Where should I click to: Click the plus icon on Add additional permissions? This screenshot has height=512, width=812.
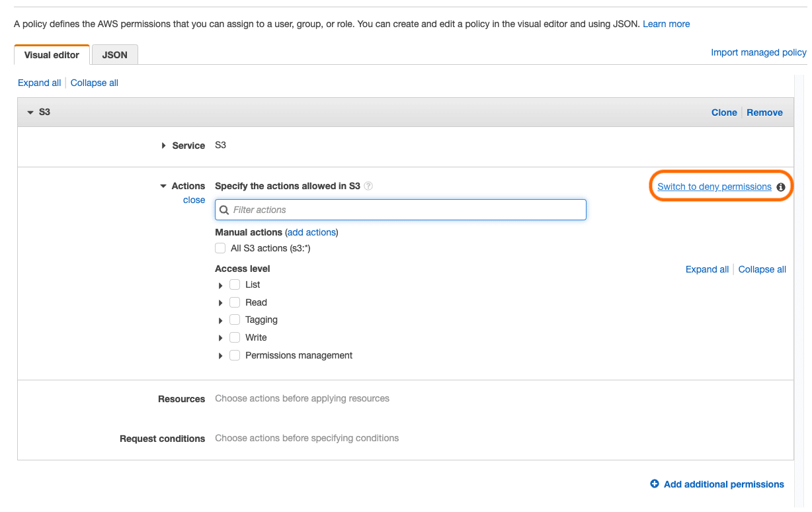coord(655,484)
